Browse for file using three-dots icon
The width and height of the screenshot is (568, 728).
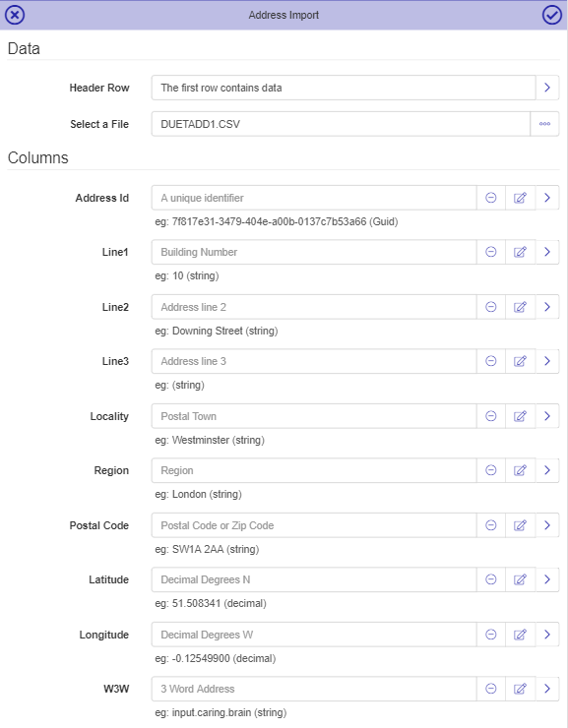(544, 124)
